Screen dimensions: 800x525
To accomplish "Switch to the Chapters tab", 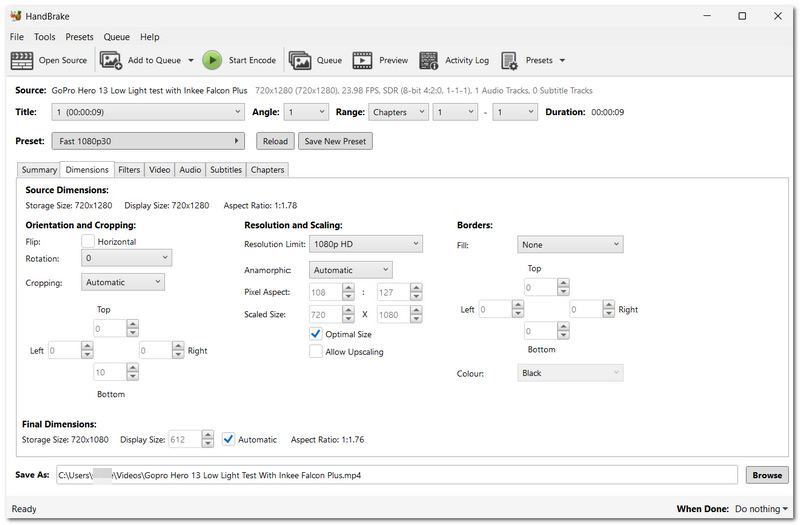I will 267,170.
